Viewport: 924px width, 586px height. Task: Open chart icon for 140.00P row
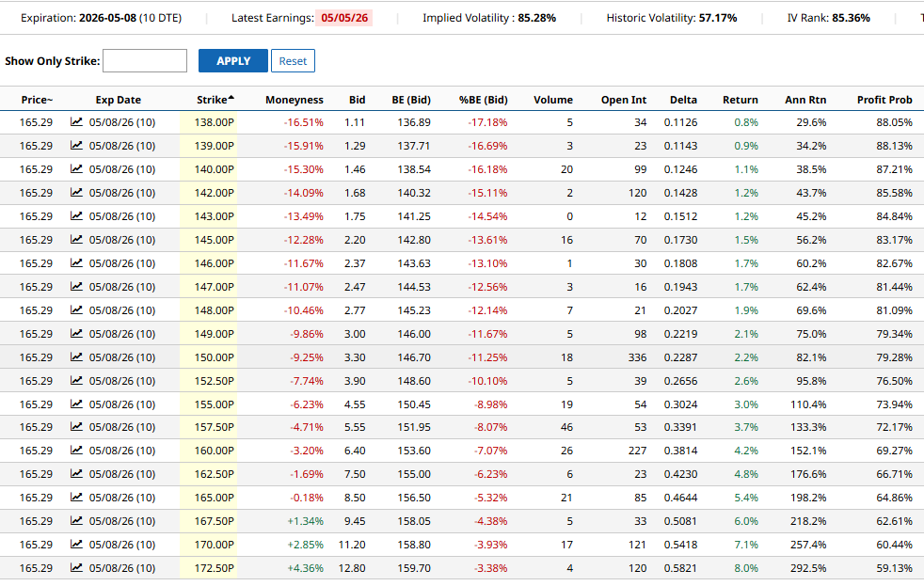(x=76, y=169)
